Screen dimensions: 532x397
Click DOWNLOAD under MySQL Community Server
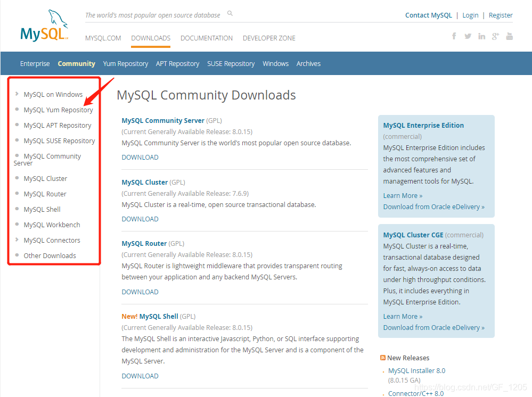140,158
